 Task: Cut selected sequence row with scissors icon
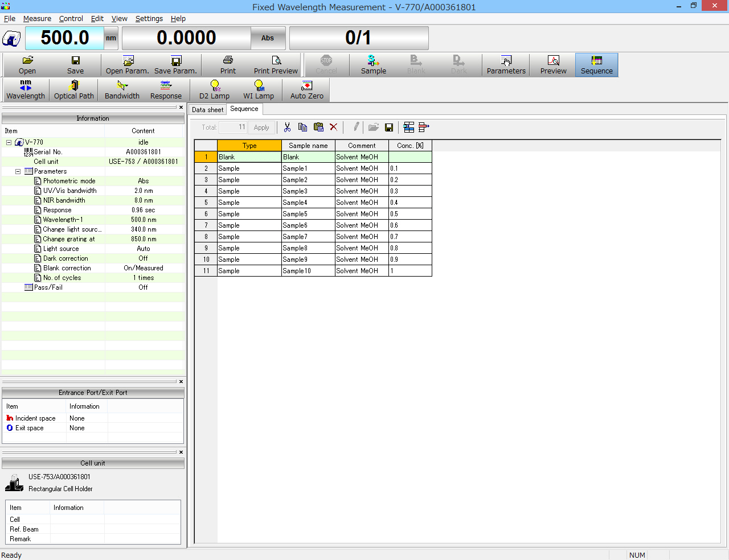click(287, 127)
